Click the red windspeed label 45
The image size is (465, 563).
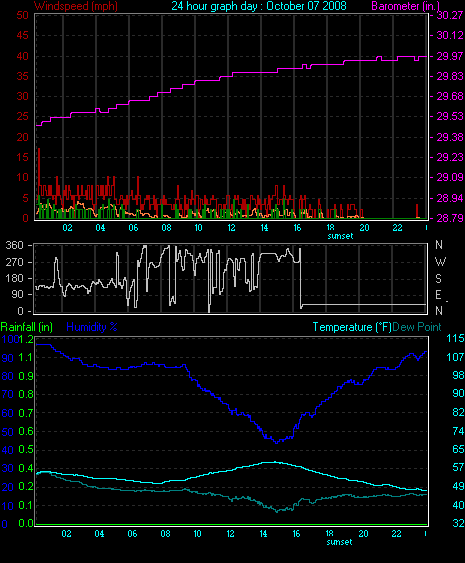pos(22,35)
